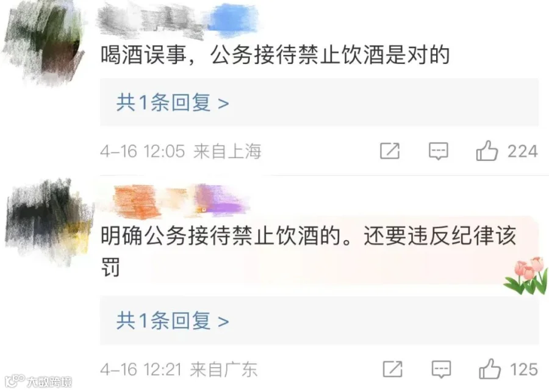This screenshot has height=392, width=549.
Task: Like the comment with 125 likes
Action: (x=489, y=369)
